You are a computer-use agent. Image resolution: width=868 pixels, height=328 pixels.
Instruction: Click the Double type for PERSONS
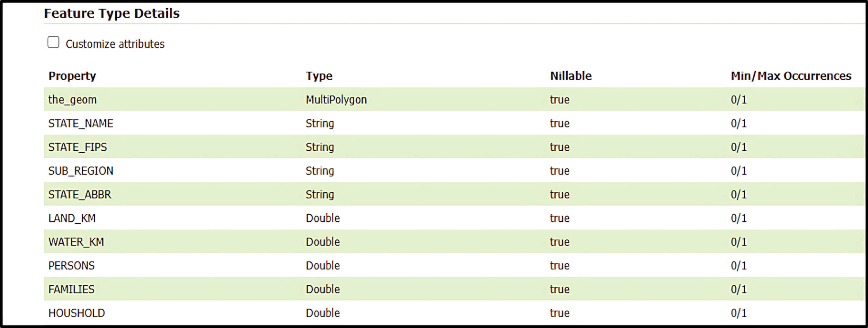pos(322,265)
